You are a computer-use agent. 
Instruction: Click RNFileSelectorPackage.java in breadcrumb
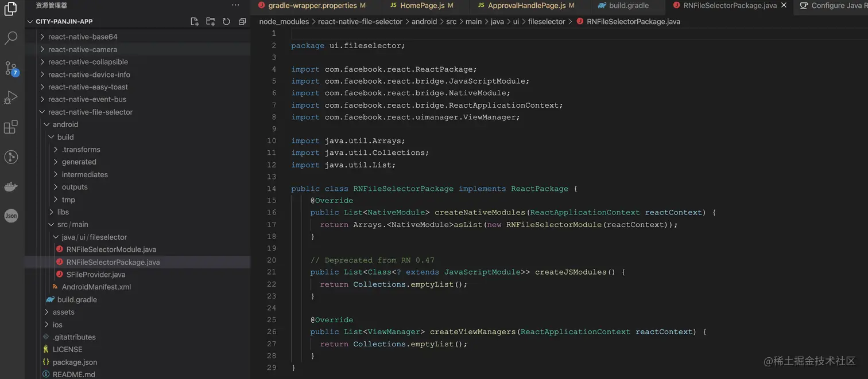click(x=633, y=21)
